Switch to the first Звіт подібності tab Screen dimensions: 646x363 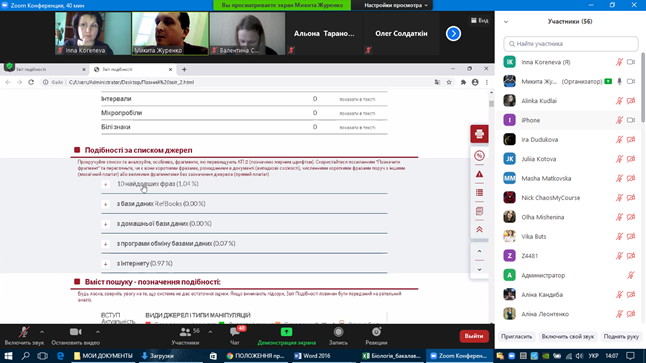click(45, 69)
